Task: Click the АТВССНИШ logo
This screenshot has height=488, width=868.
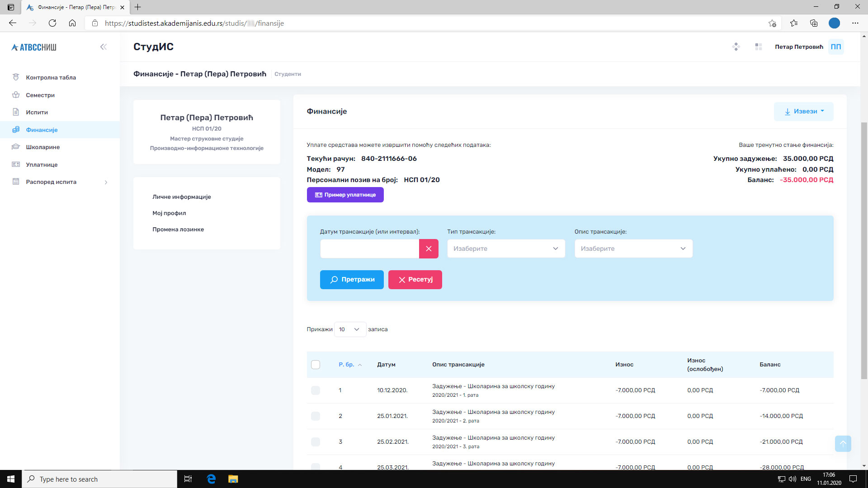Action: [34, 47]
